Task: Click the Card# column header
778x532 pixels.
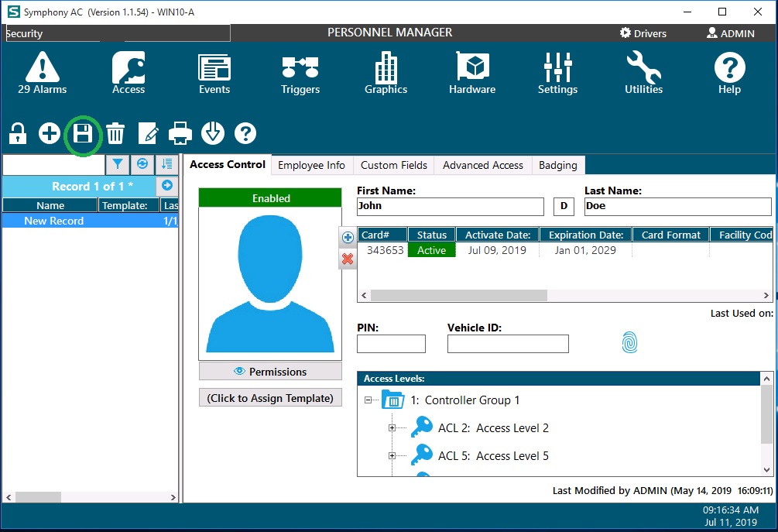Action: (382, 235)
